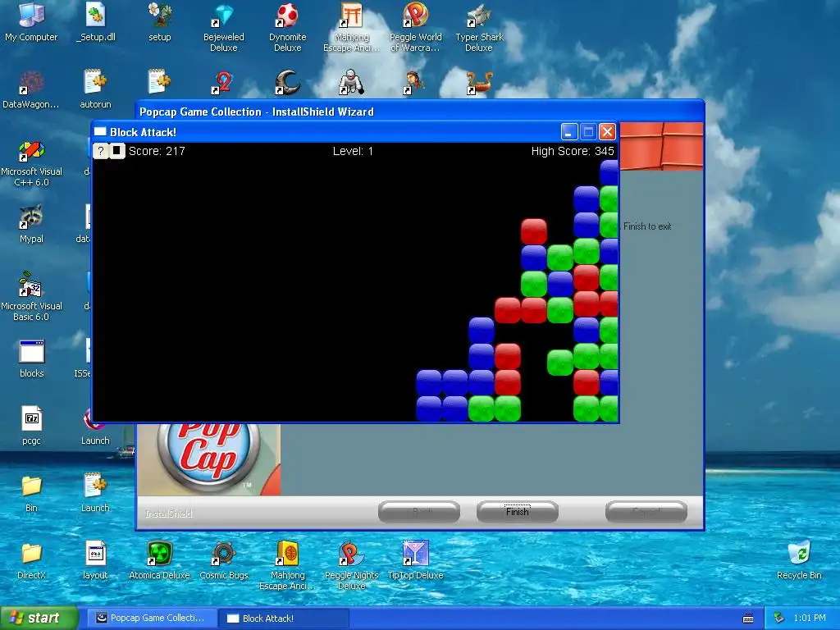Click the High Score: 345 text
The image size is (840, 630).
pyautogui.click(x=572, y=151)
